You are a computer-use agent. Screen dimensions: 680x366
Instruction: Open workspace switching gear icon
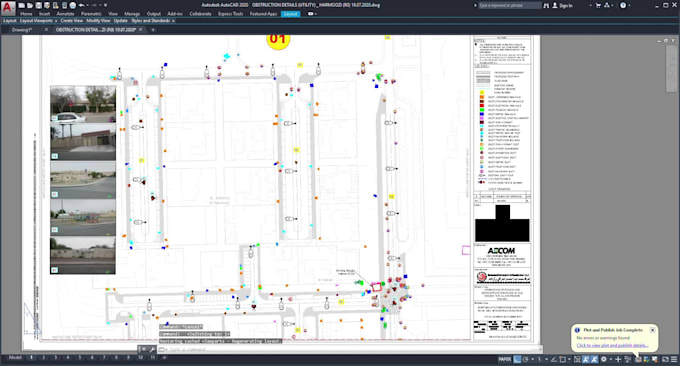[x=604, y=359]
